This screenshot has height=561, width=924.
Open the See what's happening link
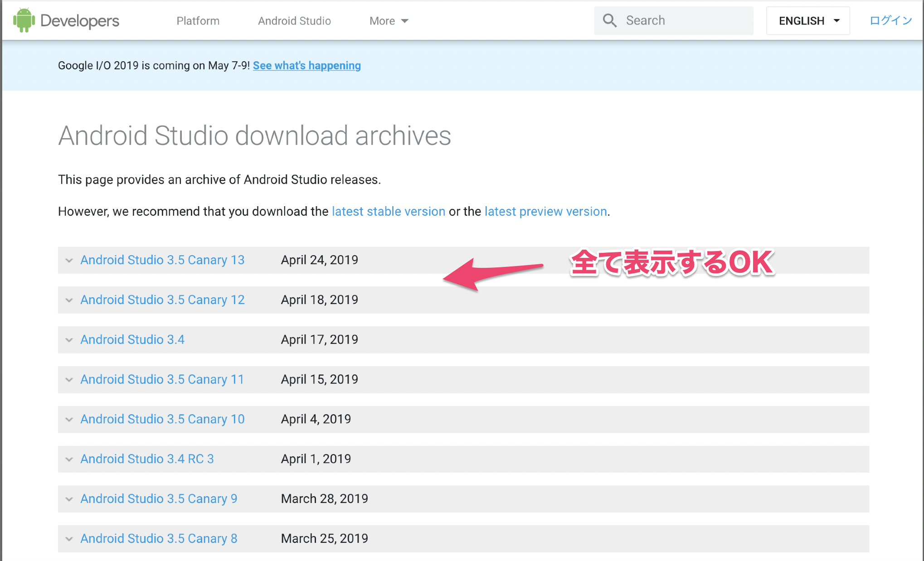point(307,66)
